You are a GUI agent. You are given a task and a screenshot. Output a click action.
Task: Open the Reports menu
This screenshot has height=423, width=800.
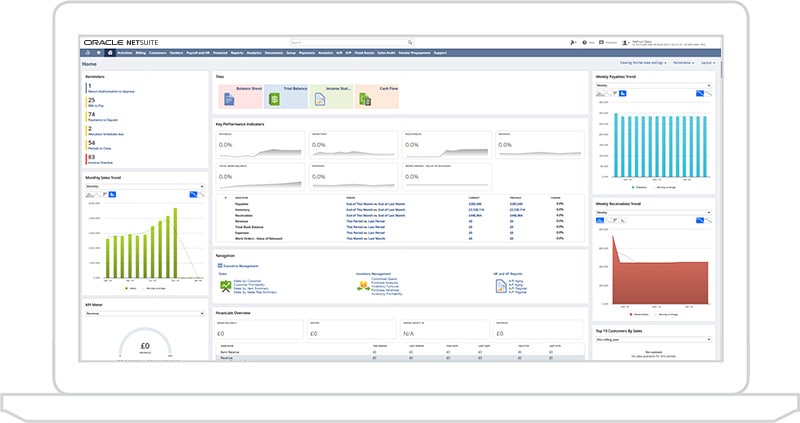[x=237, y=53]
